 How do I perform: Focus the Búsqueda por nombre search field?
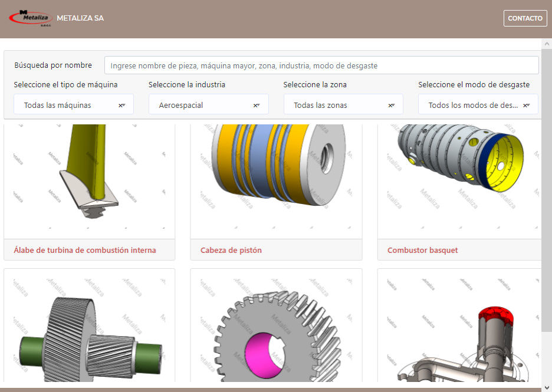point(321,65)
